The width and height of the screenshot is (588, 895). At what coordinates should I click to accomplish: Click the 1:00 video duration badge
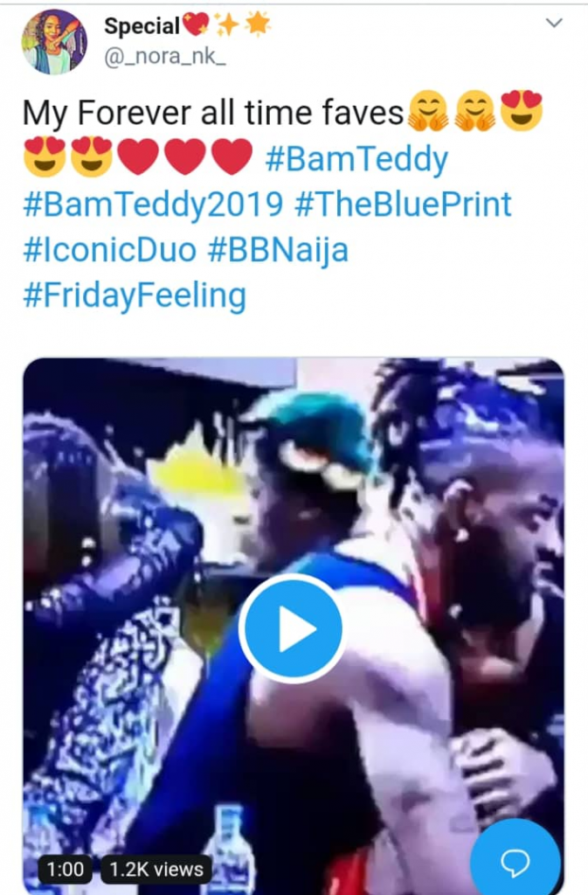click(66, 869)
